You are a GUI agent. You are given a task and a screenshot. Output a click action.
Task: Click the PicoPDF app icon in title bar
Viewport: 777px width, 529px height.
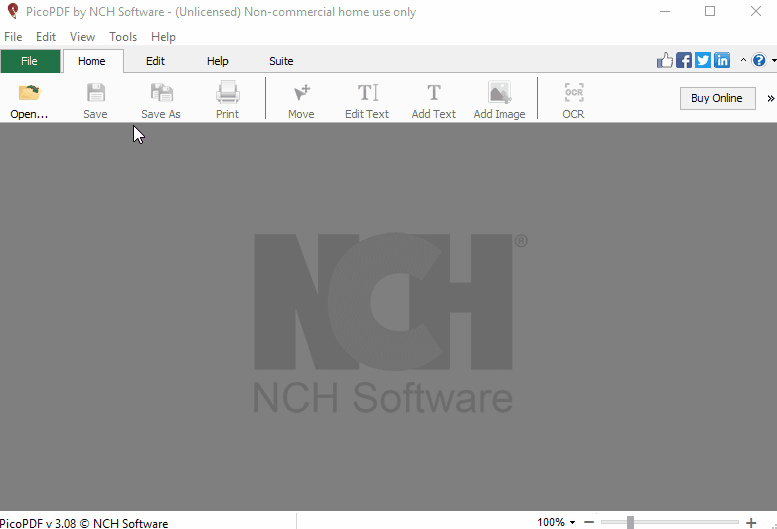pos(13,11)
